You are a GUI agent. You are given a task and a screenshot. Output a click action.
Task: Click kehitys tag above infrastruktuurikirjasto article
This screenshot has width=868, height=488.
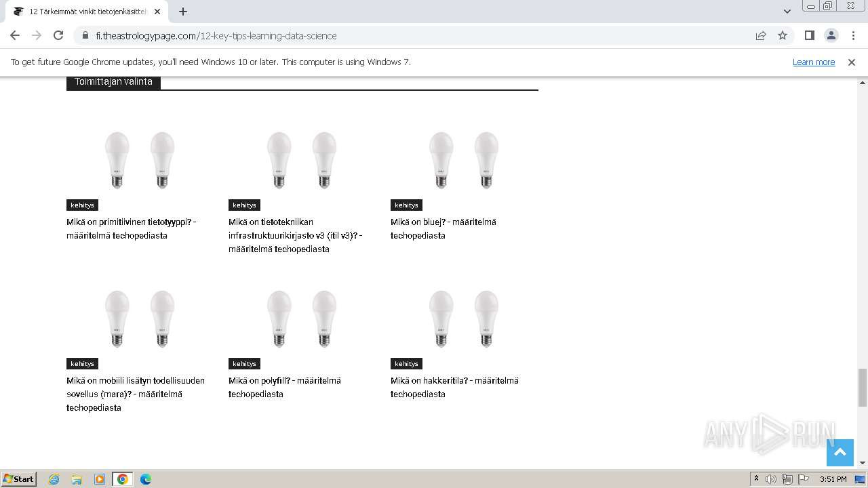point(244,205)
